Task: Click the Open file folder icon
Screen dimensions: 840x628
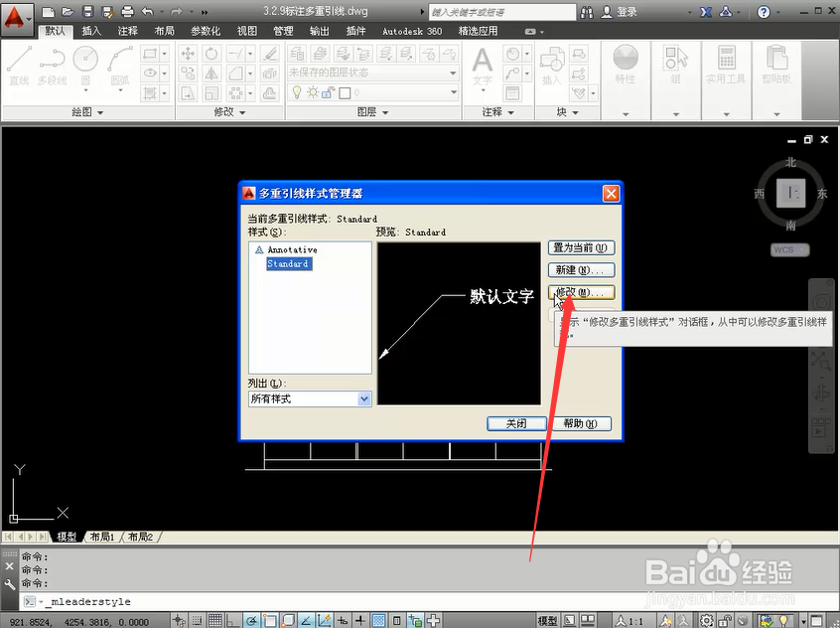Action: coord(68,11)
